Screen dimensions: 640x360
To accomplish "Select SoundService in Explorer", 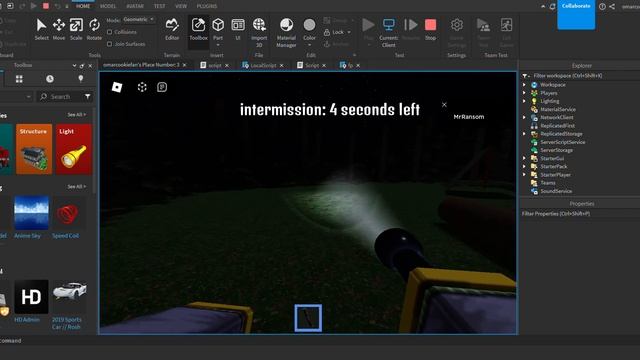I will (556, 191).
